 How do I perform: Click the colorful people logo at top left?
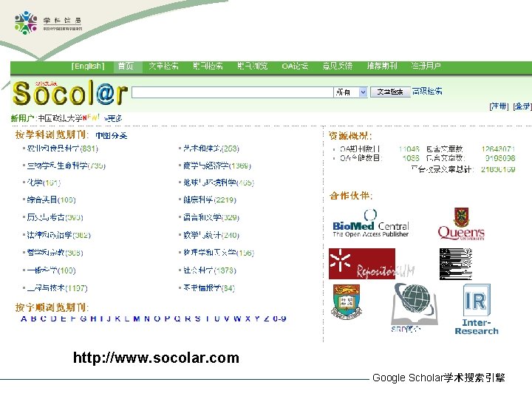pos(26,23)
